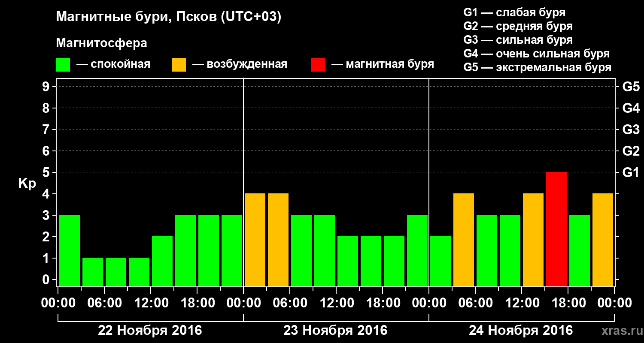Select the Kp 1 bar starting at 06:00, 22 Ноября
The height and width of the screenshot is (343, 644).
(x=116, y=272)
